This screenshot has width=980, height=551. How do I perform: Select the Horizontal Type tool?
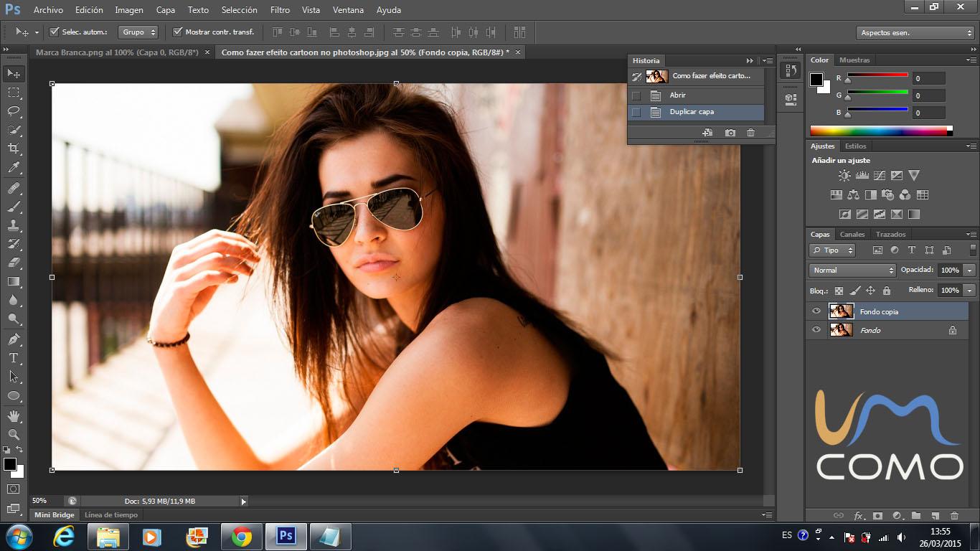pos(13,358)
